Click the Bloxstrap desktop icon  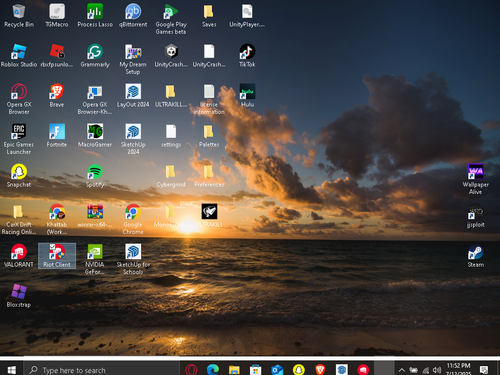point(19,296)
